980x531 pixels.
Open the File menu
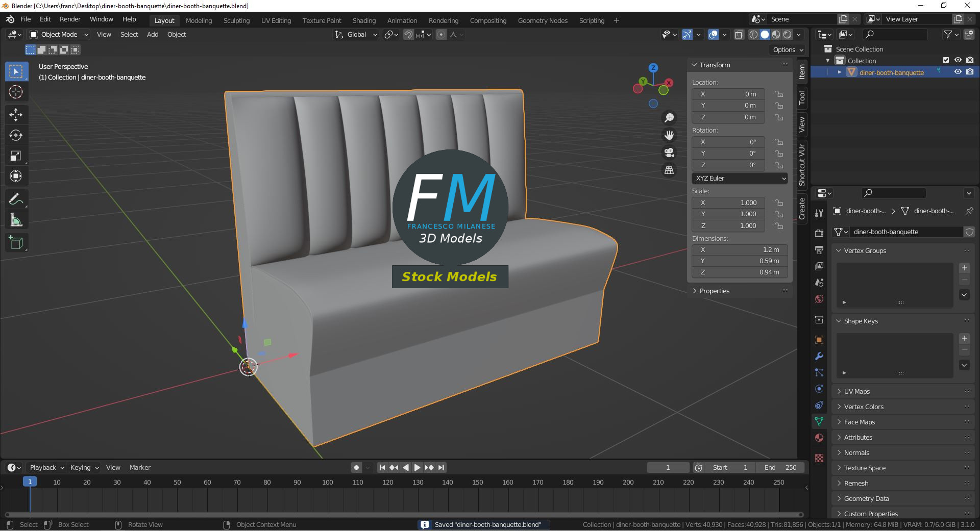(26, 19)
